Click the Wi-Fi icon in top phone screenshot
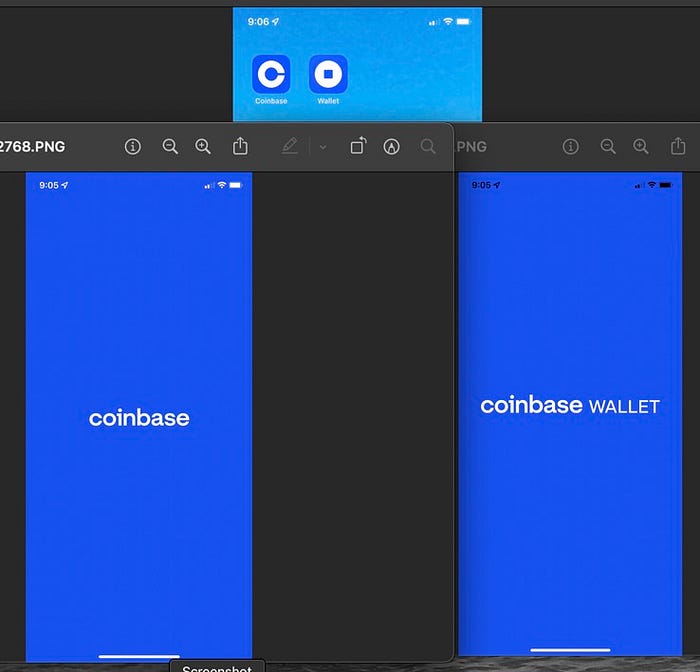Image resolution: width=700 pixels, height=672 pixels. (448, 21)
